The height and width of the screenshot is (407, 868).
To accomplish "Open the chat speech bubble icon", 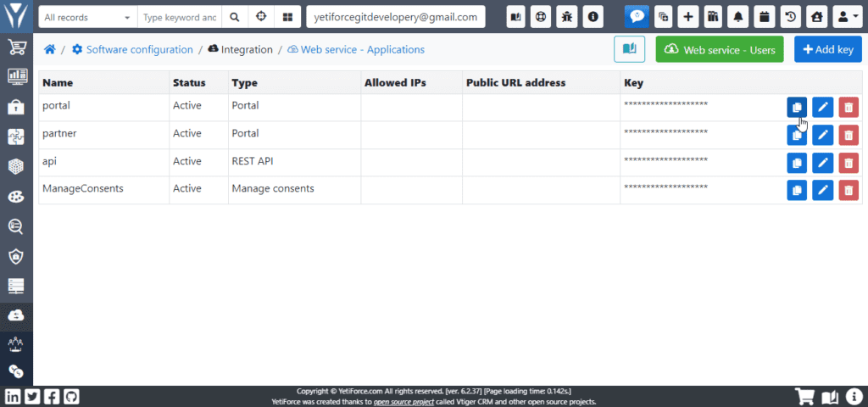I will 637,16.
